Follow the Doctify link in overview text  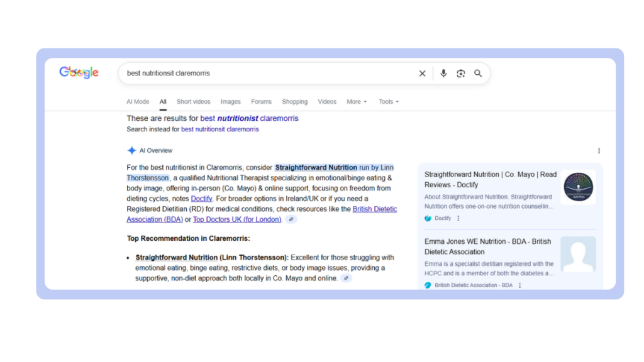click(x=201, y=199)
